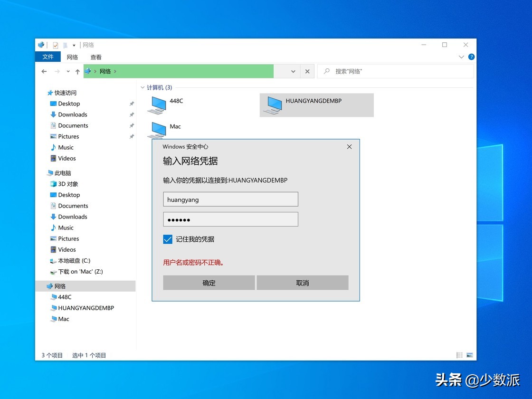Collapse the 计算机 (3) group
The image size is (532, 399).
142,87
